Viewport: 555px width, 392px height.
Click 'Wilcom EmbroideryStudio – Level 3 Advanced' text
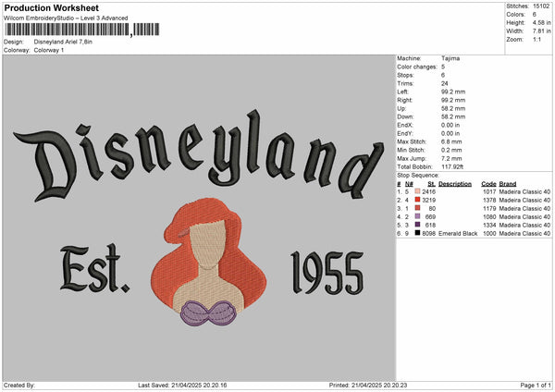click(x=66, y=18)
